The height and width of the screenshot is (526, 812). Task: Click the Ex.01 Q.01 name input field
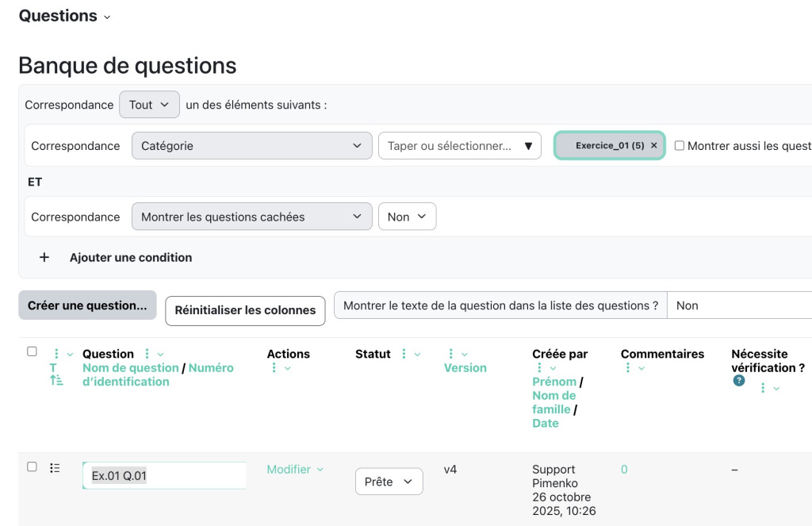164,474
